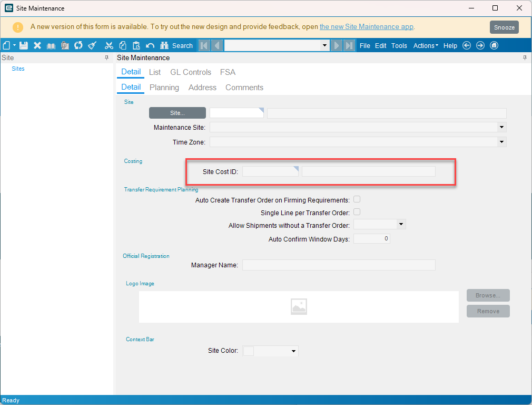Switch to the Comments sub-tab
532x405 pixels.
coord(244,88)
